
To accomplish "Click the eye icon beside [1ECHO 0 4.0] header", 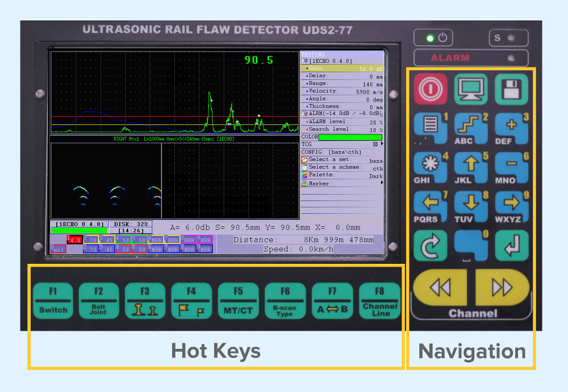I will coord(304,61).
